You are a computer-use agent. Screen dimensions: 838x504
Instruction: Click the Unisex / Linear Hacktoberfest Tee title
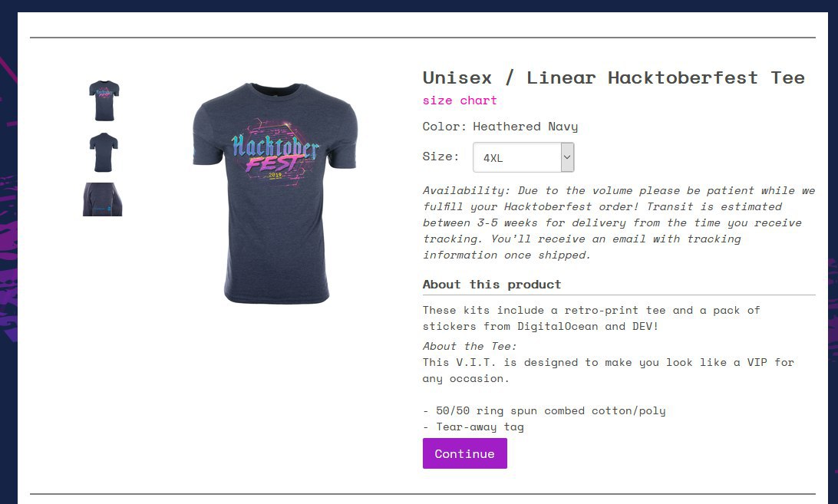(x=614, y=78)
